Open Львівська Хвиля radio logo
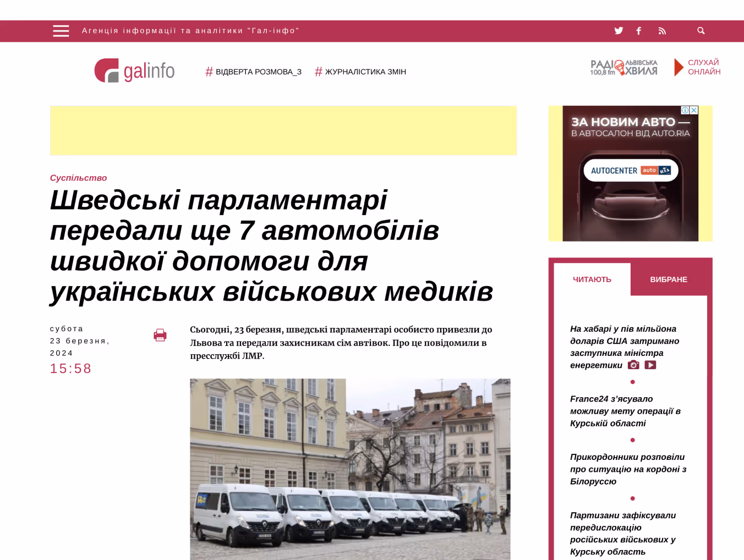 pos(624,67)
